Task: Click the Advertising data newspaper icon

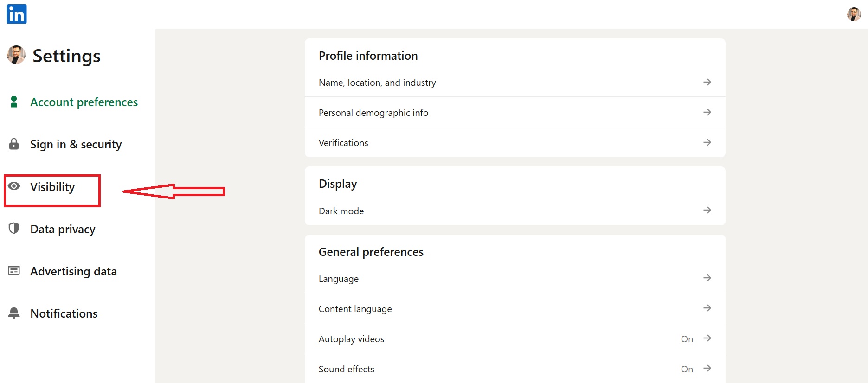Action: (14, 271)
